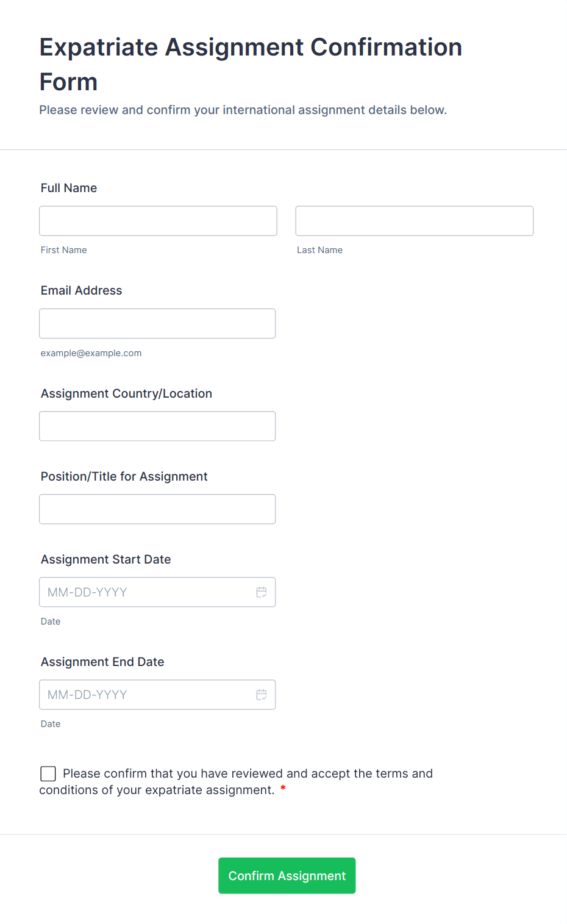Screen dimensions: 567x924
Task: Click the 'Position/Title for Assignment' label
Action: tap(124, 476)
